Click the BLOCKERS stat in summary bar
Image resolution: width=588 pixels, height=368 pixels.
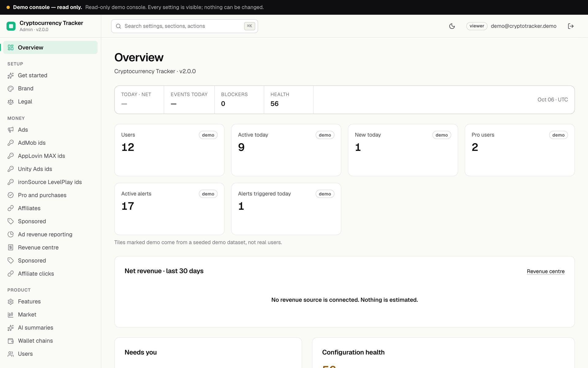(x=239, y=100)
